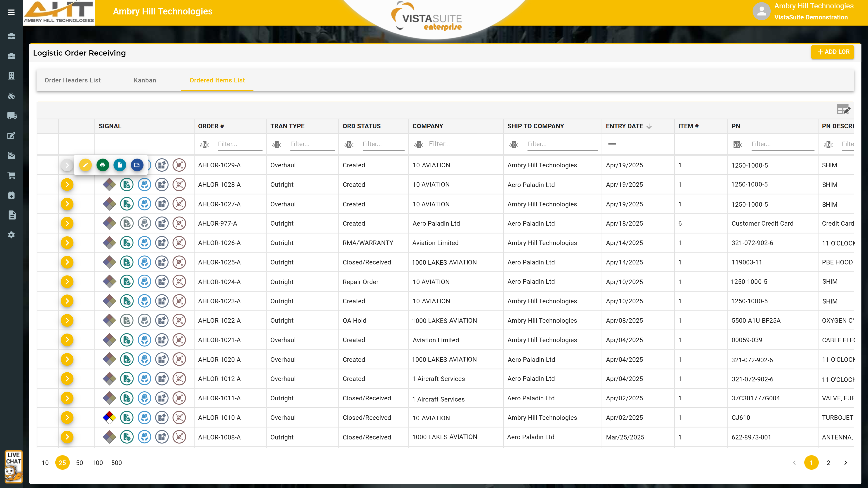Expand the AHLOR-1025-A row actions
The height and width of the screenshot is (488, 868).
(x=67, y=262)
